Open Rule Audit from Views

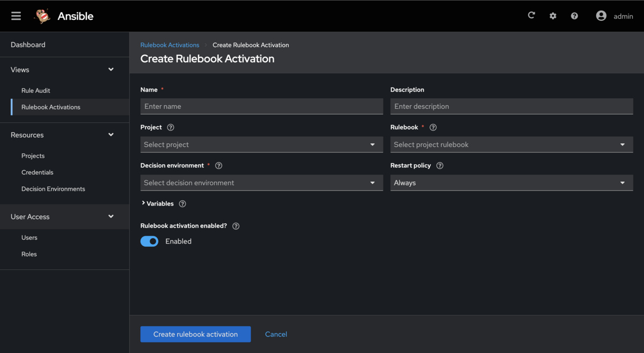[x=36, y=90]
